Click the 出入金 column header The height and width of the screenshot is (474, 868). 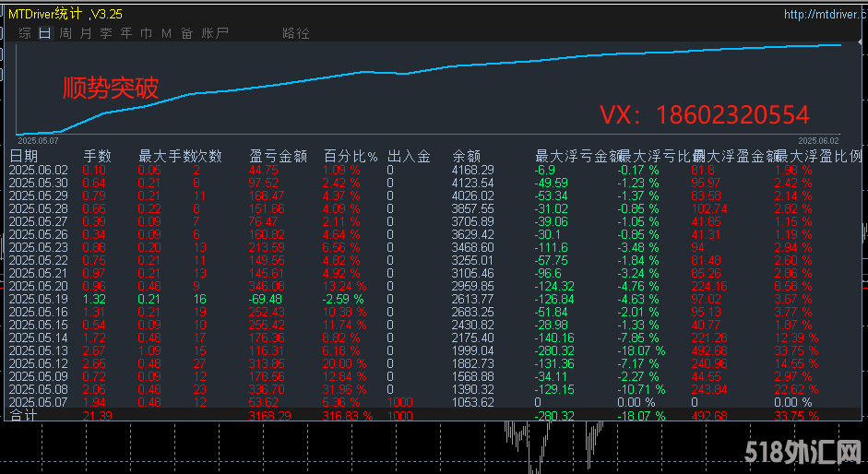point(409,157)
